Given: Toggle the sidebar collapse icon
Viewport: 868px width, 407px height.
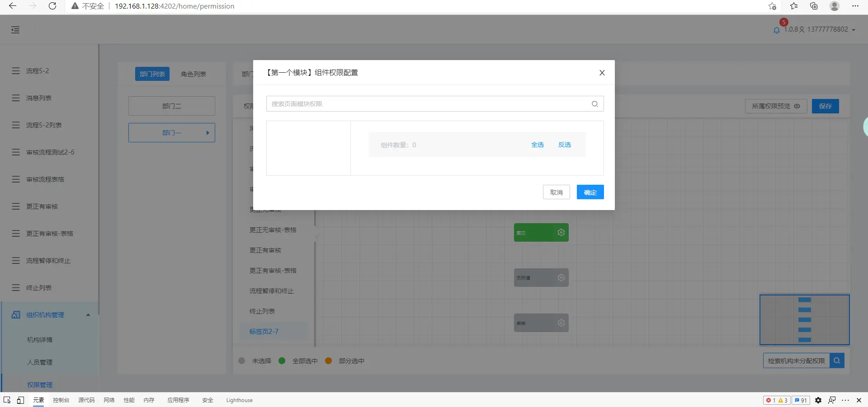Looking at the screenshot, I should (x=15, y=30).
